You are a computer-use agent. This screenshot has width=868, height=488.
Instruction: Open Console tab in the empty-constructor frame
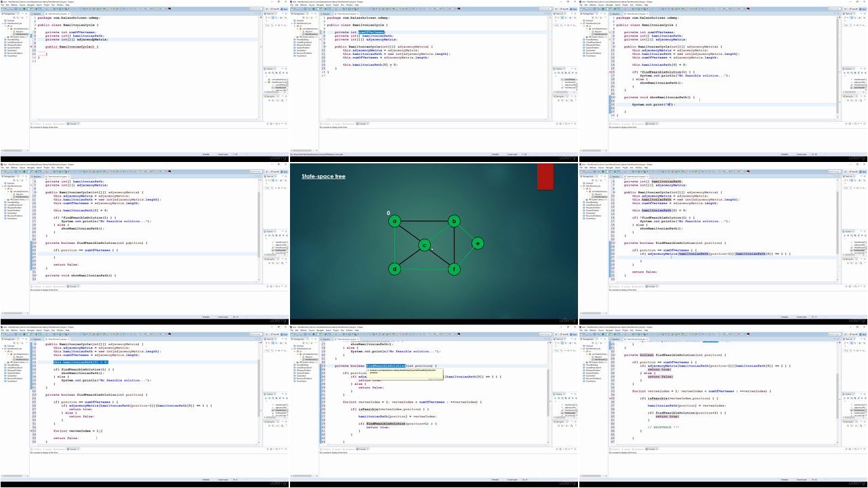pos(73,123)
